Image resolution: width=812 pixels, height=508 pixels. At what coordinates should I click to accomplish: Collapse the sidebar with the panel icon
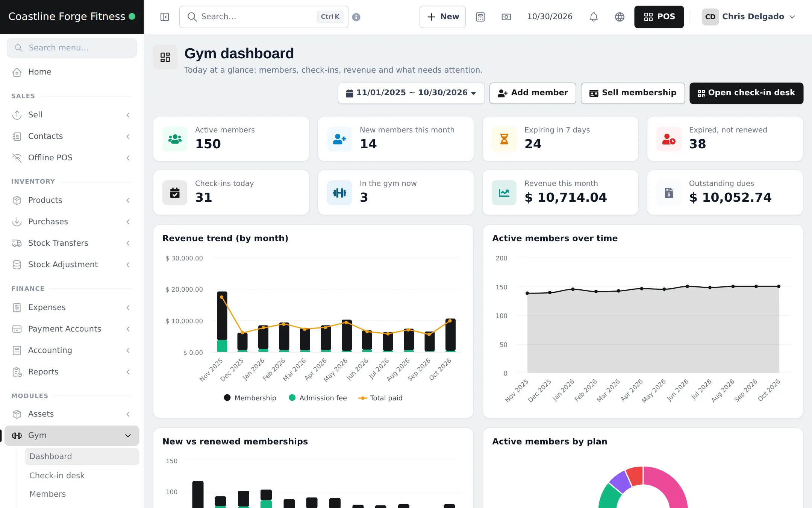[165, 17]
